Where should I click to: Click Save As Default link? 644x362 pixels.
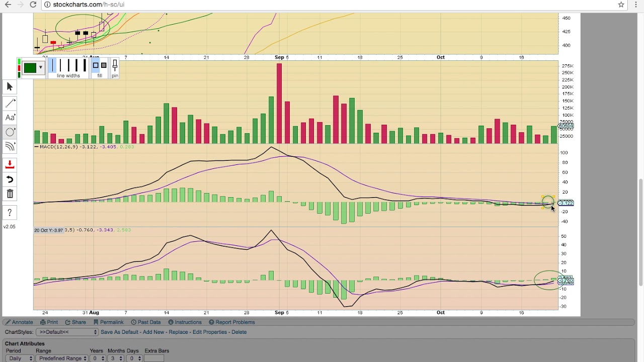119,332
